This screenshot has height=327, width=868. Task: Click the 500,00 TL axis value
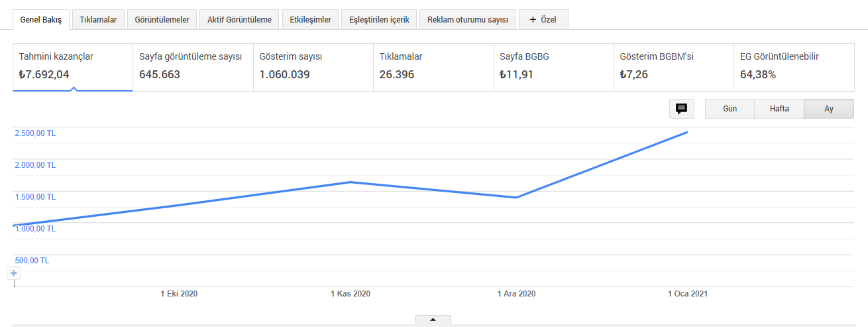coord(32,261)
